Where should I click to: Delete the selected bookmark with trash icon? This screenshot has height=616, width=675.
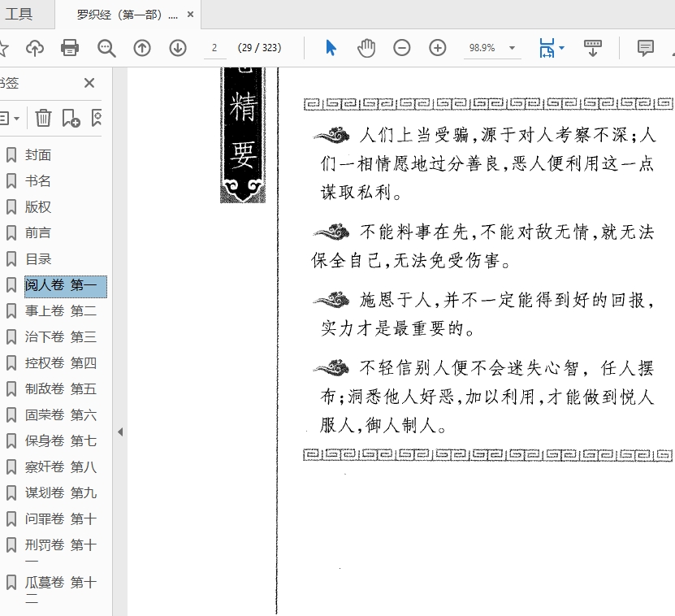point(43,118)
